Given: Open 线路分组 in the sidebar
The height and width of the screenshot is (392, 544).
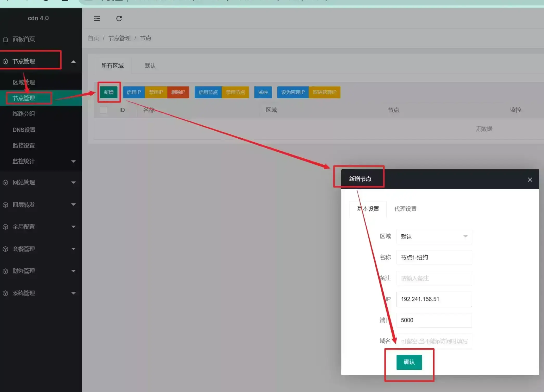Looking at the screenshot, I should [x=24, y=114].
